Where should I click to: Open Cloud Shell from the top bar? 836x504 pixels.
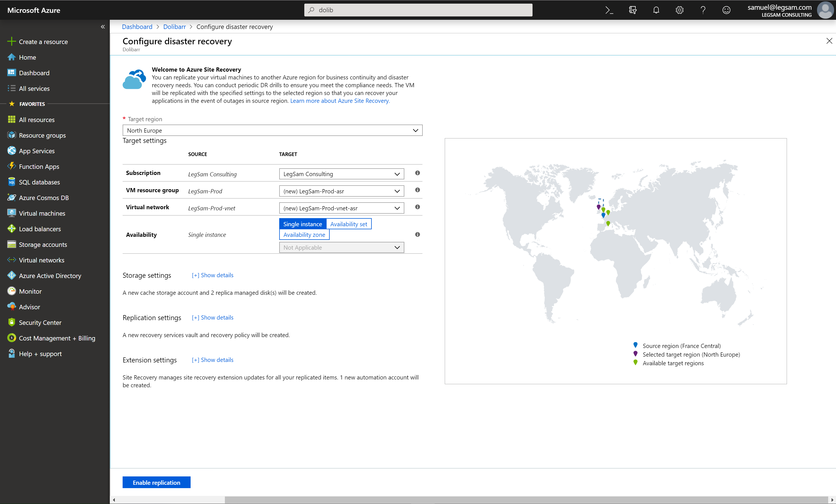pyautogui.click(x=609, y=10)
